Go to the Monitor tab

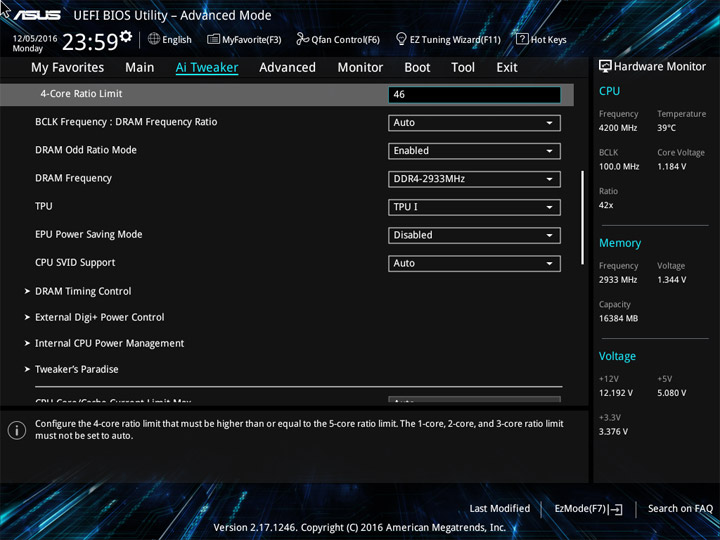click(360, 68)
